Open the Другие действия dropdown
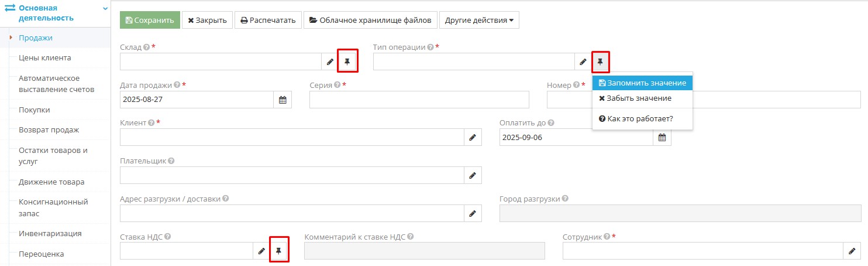868x266 pixels. 479,20
